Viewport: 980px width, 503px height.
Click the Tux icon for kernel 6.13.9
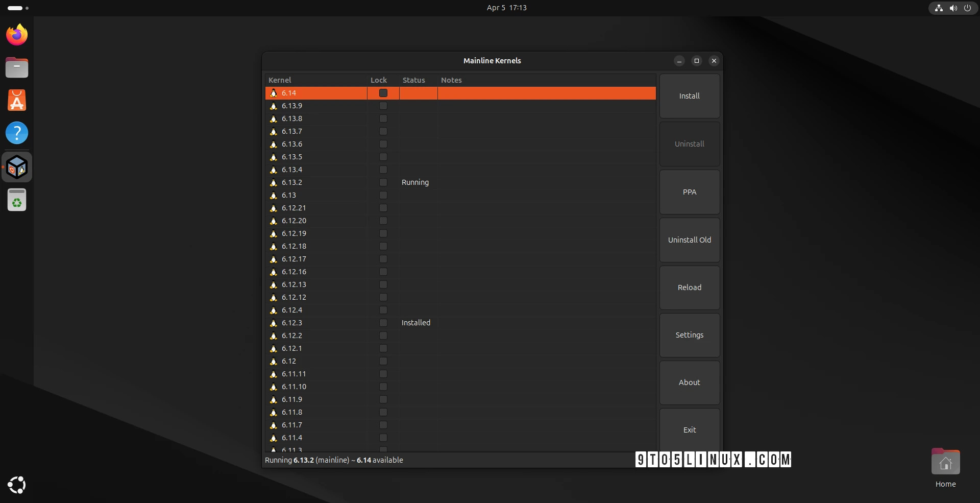coord(274,106)
